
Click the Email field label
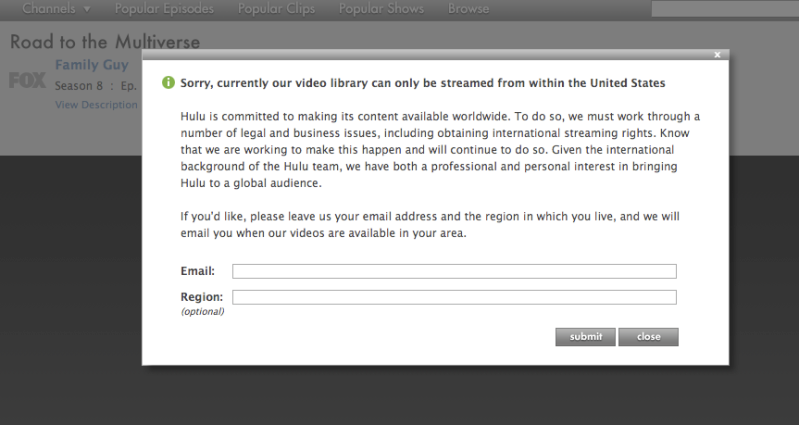pos(198,271)
